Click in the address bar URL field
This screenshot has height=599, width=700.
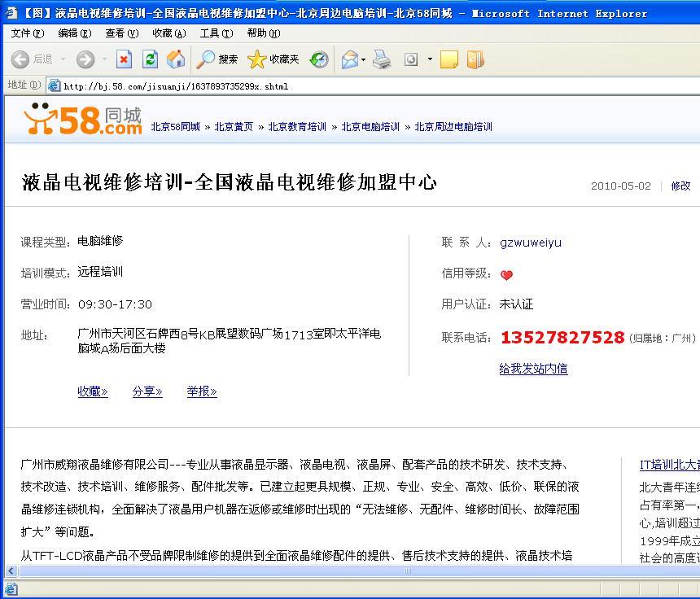click(326, 85)
